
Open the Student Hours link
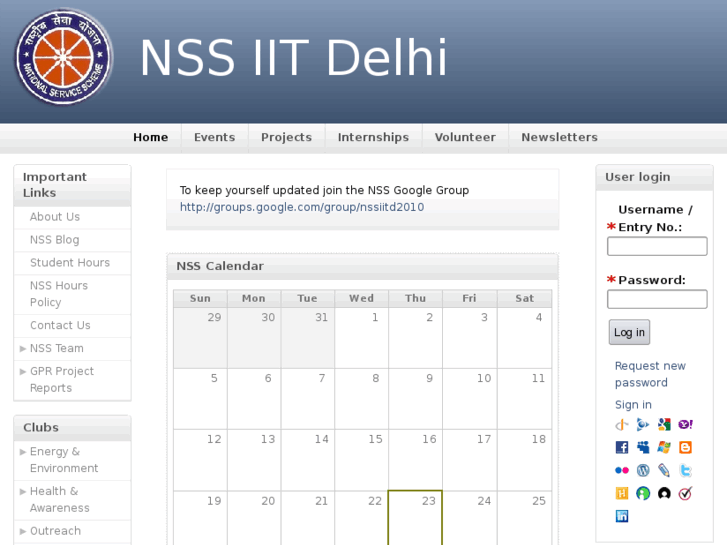70,263
